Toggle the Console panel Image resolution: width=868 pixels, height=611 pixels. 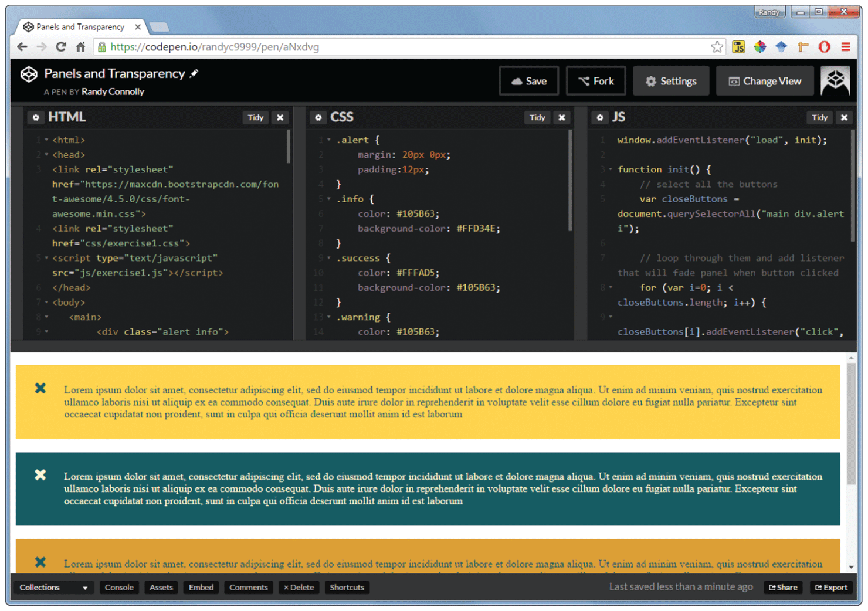[x=119, y=587]
